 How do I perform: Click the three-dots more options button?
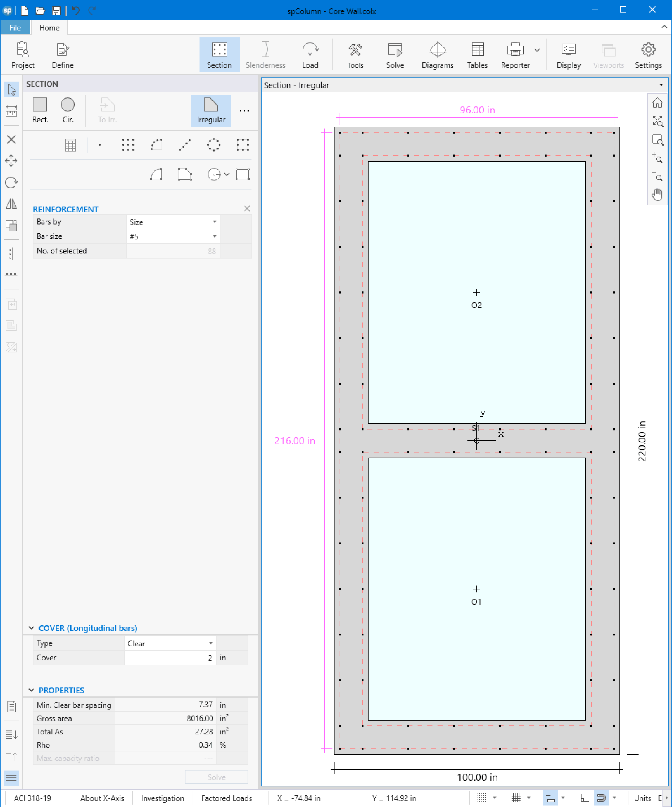click(244, 111)
